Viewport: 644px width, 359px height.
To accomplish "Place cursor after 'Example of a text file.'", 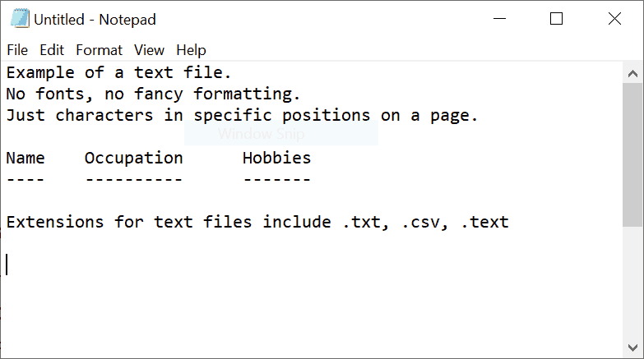I will point(233,73).
